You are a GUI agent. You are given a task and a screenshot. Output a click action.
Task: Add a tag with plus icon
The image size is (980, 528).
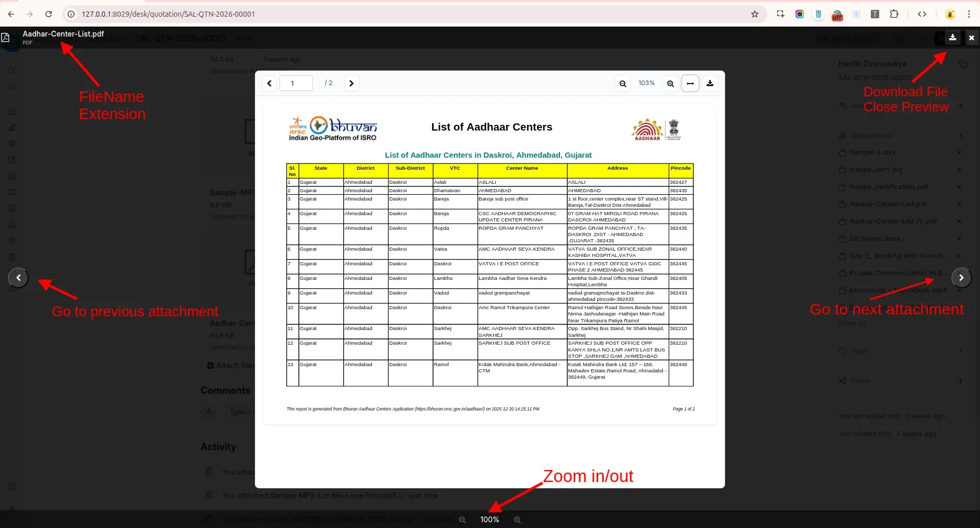(961, 351)
